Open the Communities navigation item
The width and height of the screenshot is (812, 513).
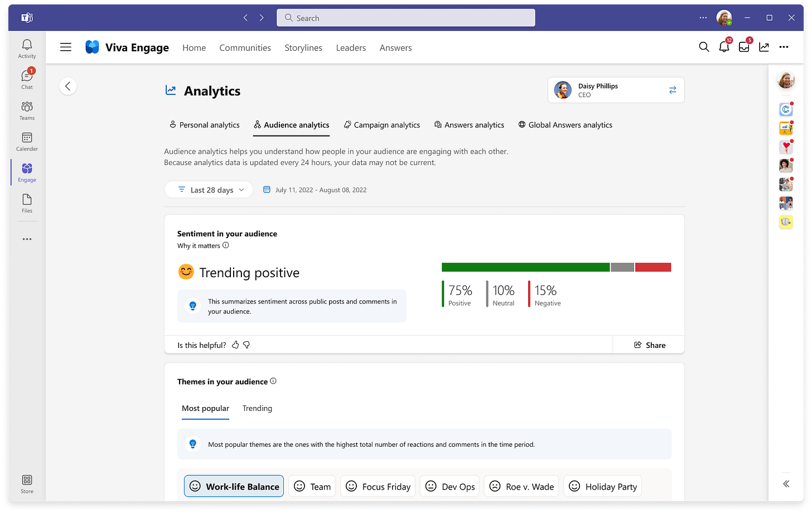click(x=245, y=48)
